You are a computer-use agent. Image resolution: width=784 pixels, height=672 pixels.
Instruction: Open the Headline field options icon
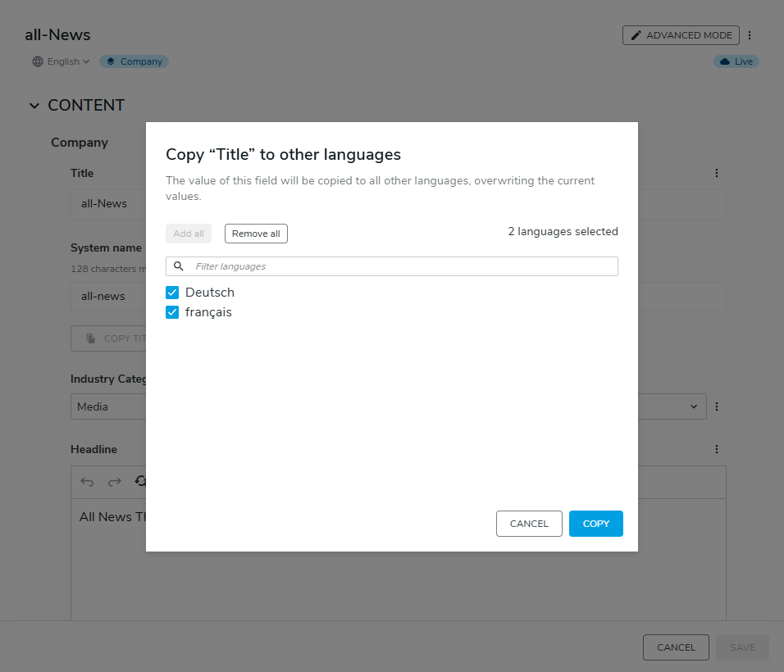click(x=717, y=449)
